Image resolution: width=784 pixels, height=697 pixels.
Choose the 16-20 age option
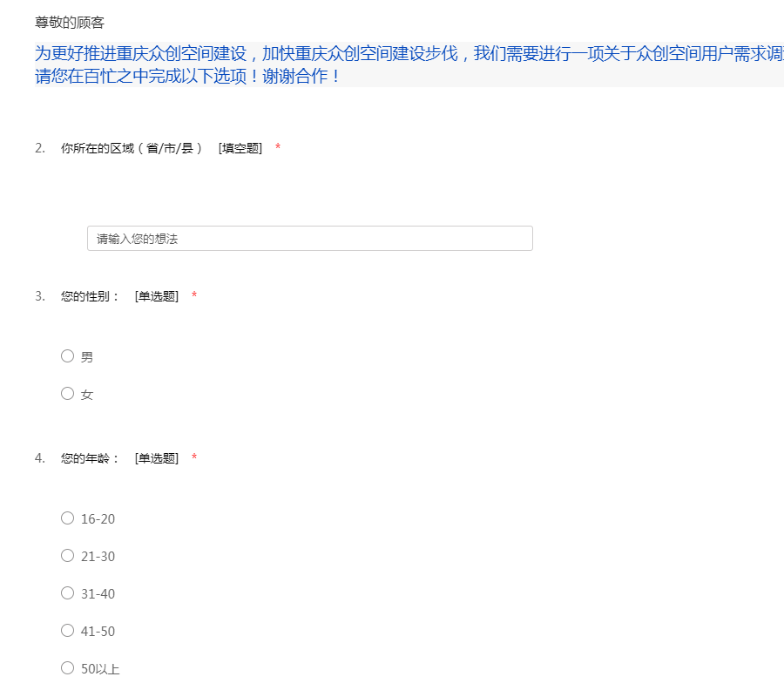click(68, 518)
